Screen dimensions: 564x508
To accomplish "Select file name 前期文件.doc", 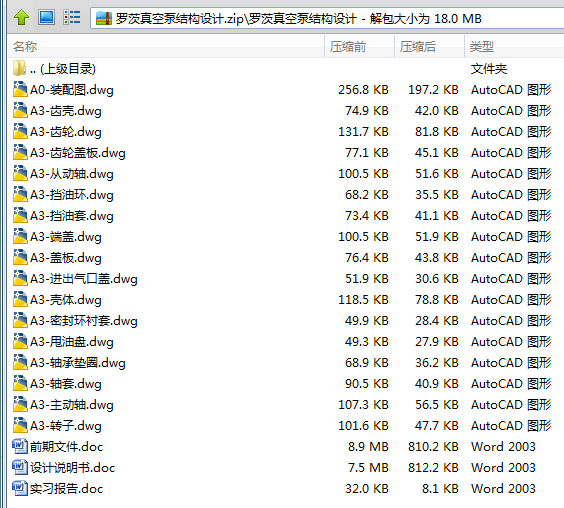I will [67, 446].
